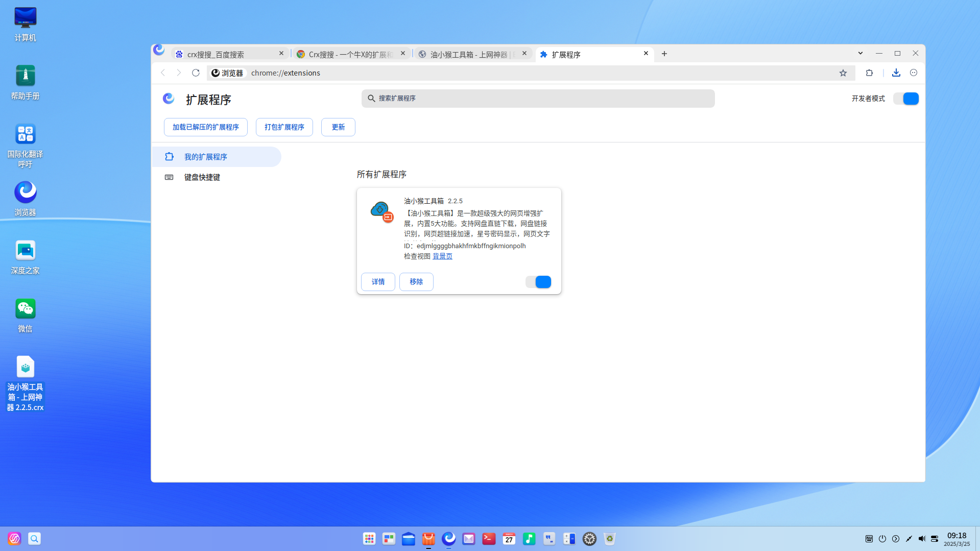This screenshot has width=980, height=551.
Task: Open the downloads icon in toolbar
Action: [x=896, y=73]
